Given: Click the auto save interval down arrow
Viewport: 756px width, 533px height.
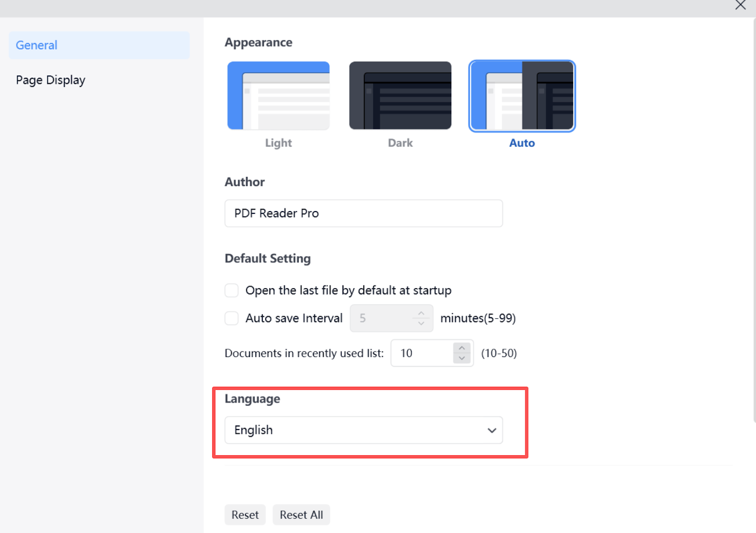Looking at the screenshot, I should [421, 323].
